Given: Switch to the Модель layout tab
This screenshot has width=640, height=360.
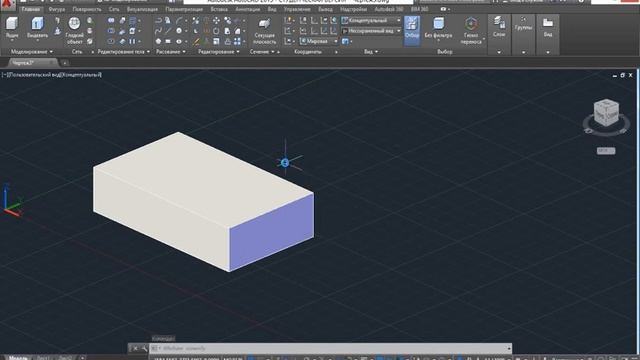Looking at the screenshot, I should pyautogui.click(x=18, y=358).
